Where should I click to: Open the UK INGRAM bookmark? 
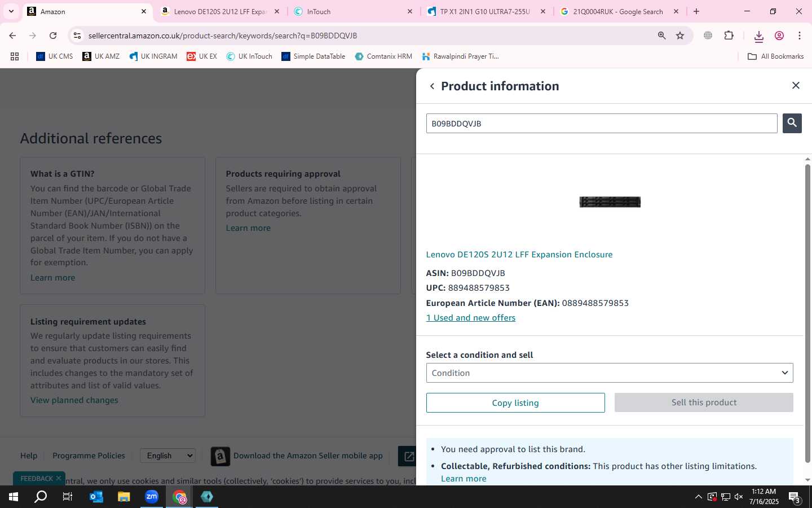tap(153, 56)
